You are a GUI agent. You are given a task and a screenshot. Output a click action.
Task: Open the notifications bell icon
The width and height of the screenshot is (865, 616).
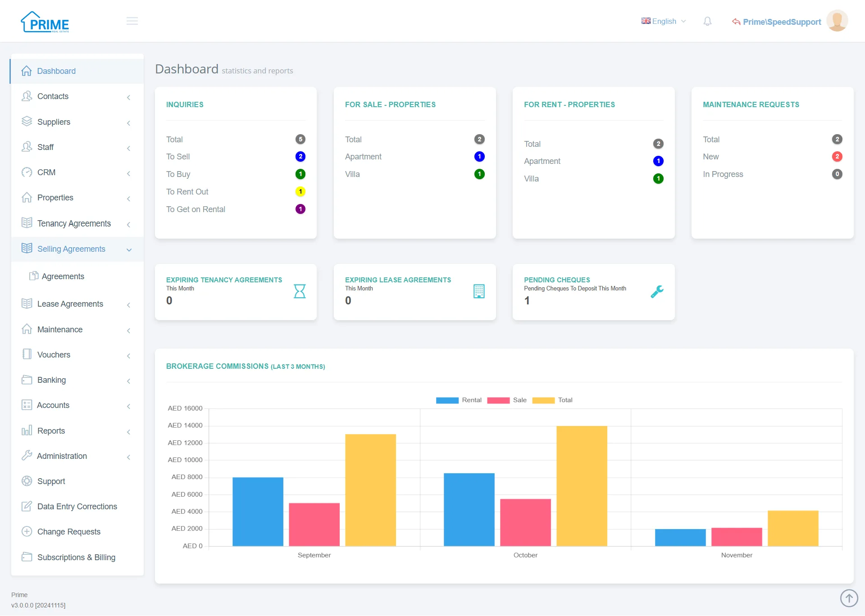(x=707, y=21)
